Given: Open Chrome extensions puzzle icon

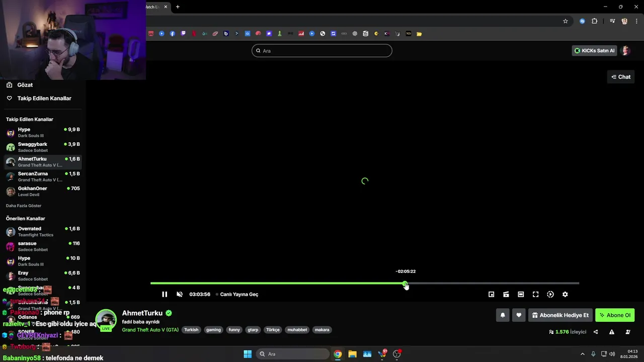Looking at the screenshot, I should click(595, 21).
